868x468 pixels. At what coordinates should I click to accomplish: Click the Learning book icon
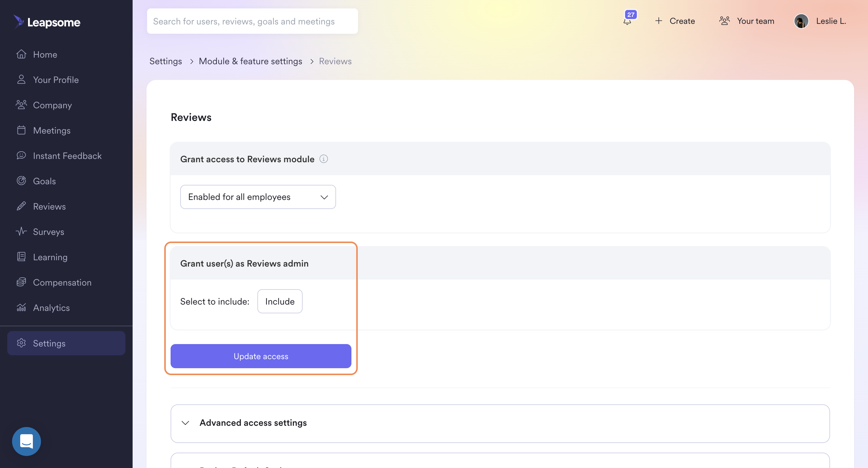[21, 257]
